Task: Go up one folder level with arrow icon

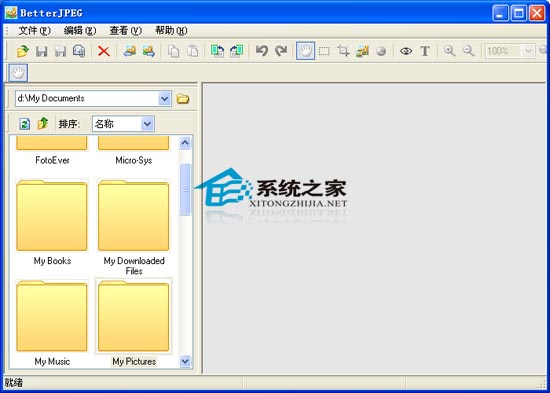Action: pos(43,124)
